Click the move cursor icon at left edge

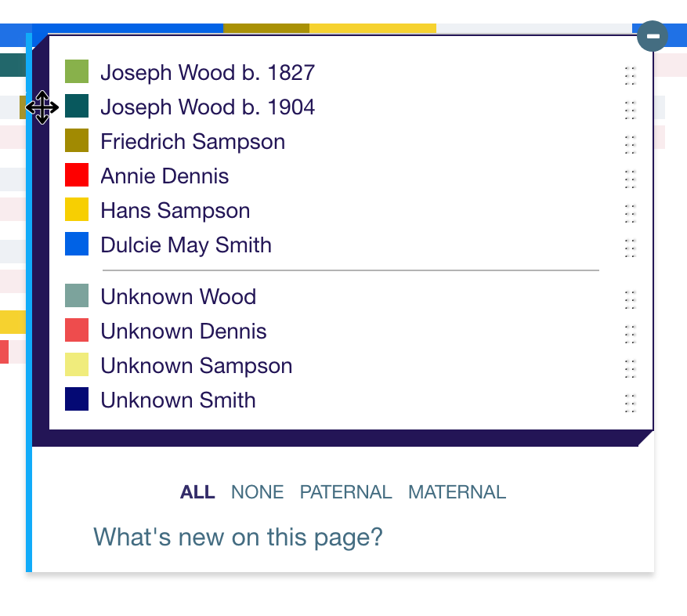(42, 107)
